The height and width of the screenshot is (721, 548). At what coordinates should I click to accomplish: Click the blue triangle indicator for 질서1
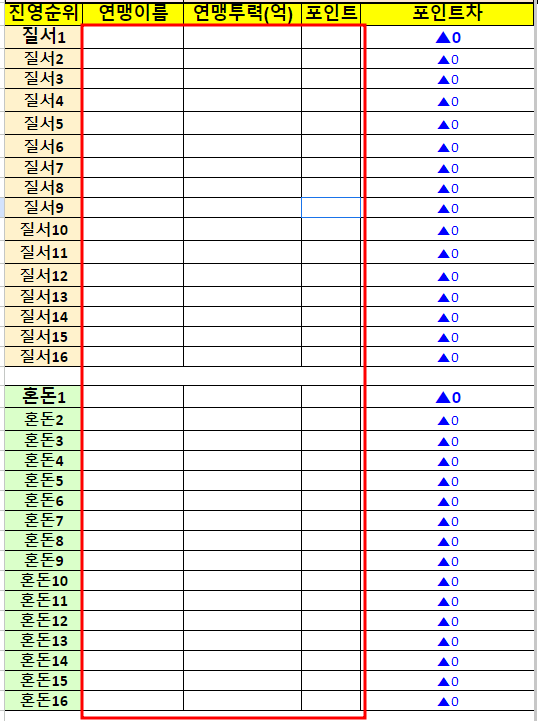pyautogui.click(x=443, y=38)
